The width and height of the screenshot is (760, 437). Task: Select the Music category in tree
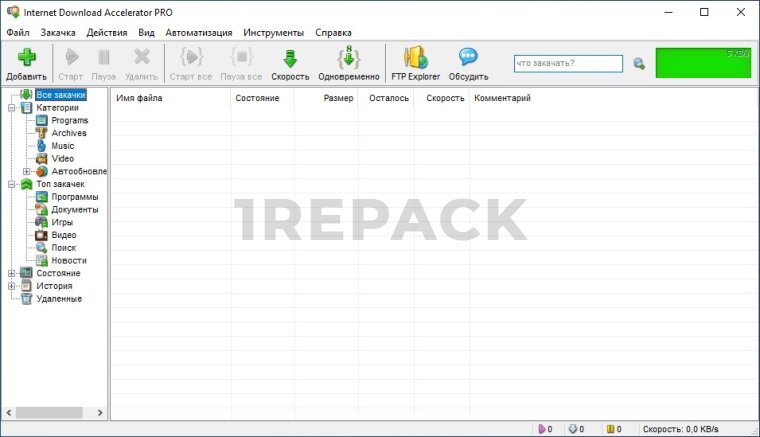(x=62, y=146)
